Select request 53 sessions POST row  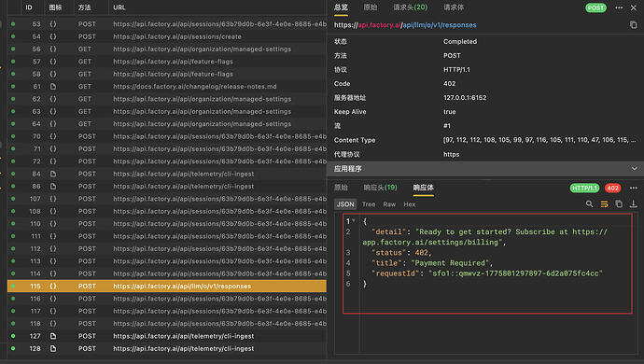tap(167, 24)
